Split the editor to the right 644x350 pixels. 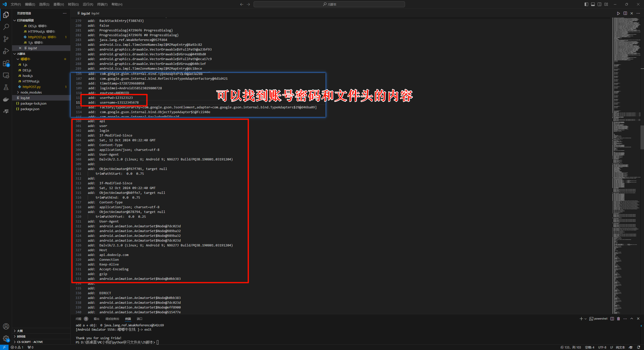pos(625,13)
